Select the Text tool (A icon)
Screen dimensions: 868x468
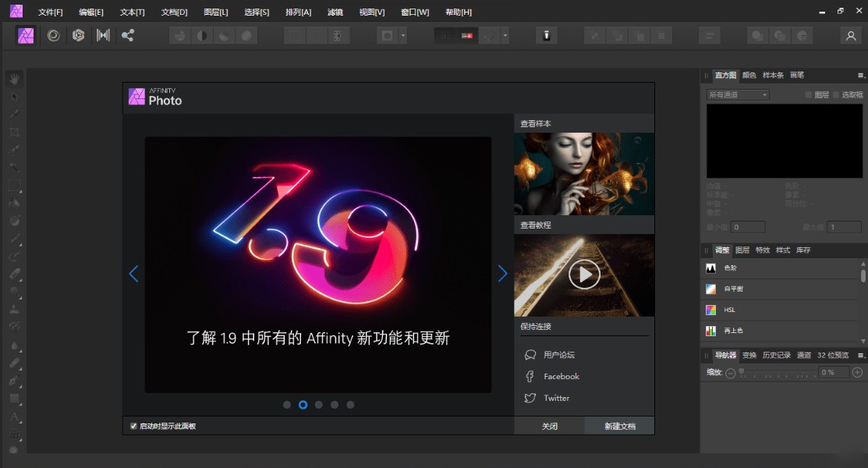14,416
